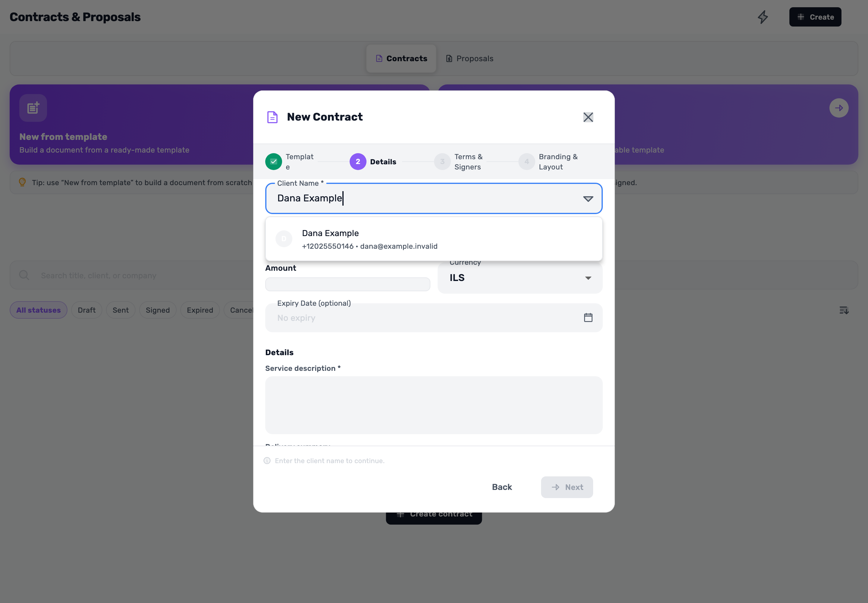Open the expiry date calendar icon
868x603 pixels.
588,318
